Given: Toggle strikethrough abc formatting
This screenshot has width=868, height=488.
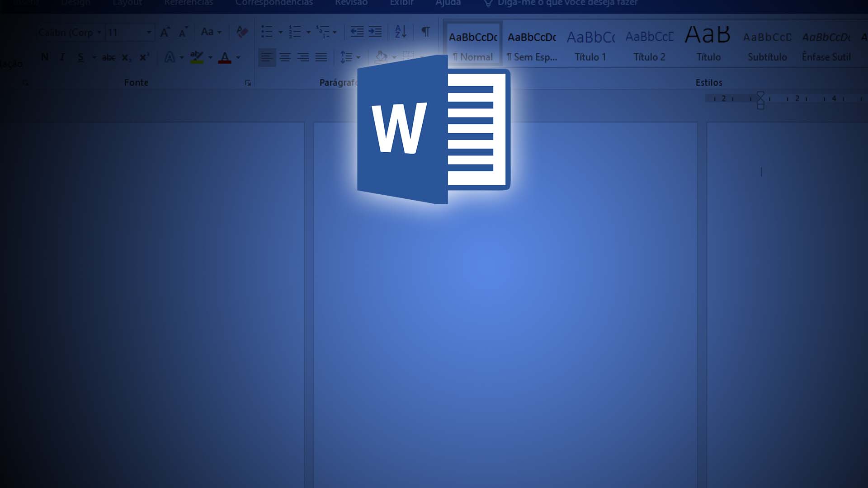Looking at the screenshot, I should click(108, 57).
